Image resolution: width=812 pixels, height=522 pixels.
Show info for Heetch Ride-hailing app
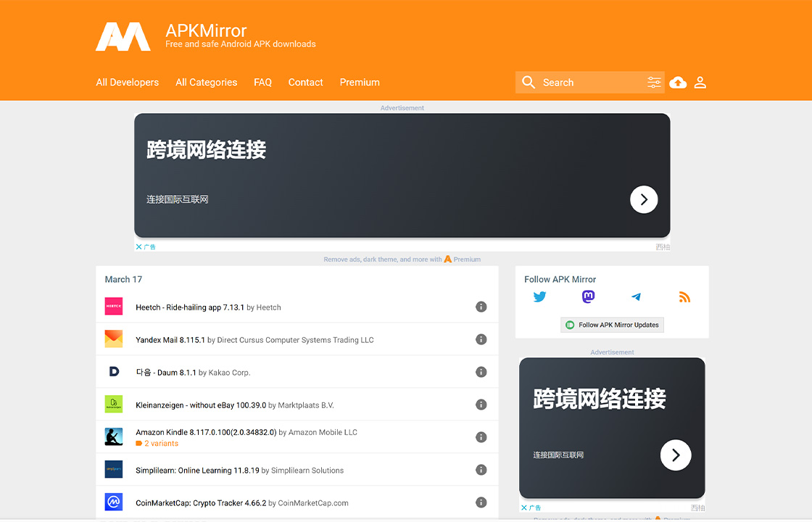(x=481, y=307)
